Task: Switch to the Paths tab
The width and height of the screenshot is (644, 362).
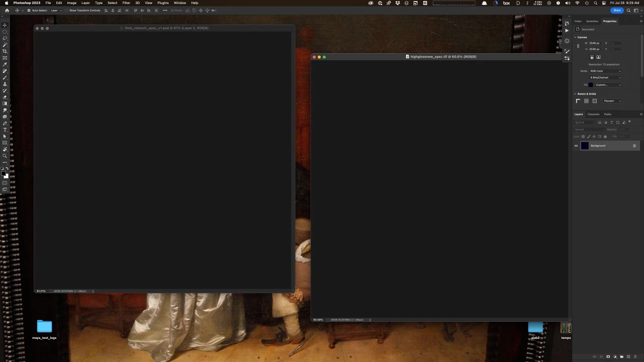Action: coord(608,114)
